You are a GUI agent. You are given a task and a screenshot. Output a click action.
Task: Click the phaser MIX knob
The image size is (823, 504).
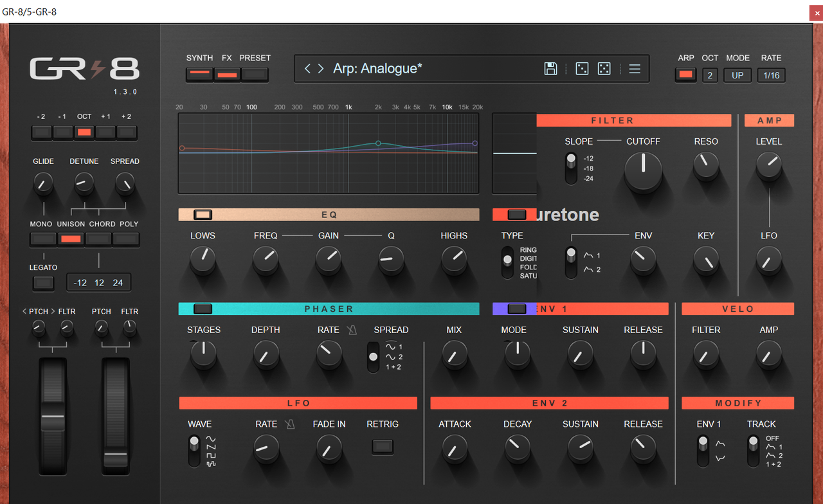pyautogui.click(x=454, y=355)
